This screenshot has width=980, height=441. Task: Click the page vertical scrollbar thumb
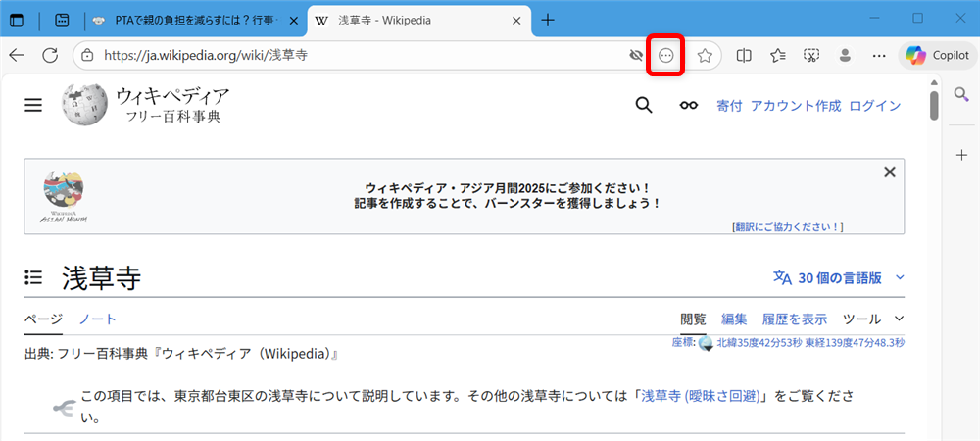point(934,106)
